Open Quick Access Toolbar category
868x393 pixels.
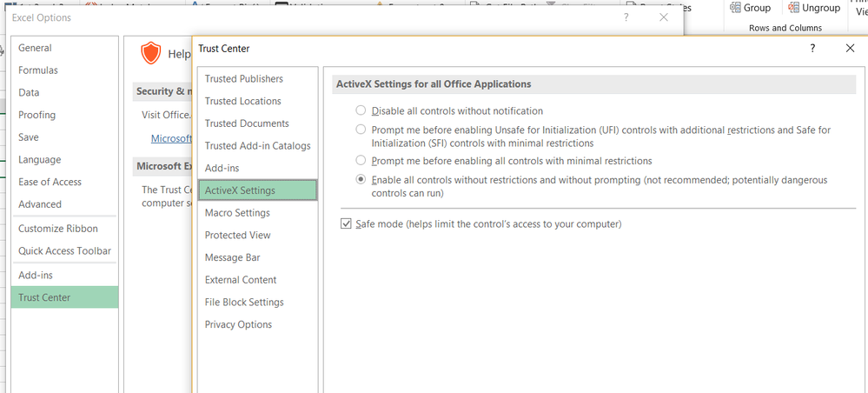click(65, 250)
